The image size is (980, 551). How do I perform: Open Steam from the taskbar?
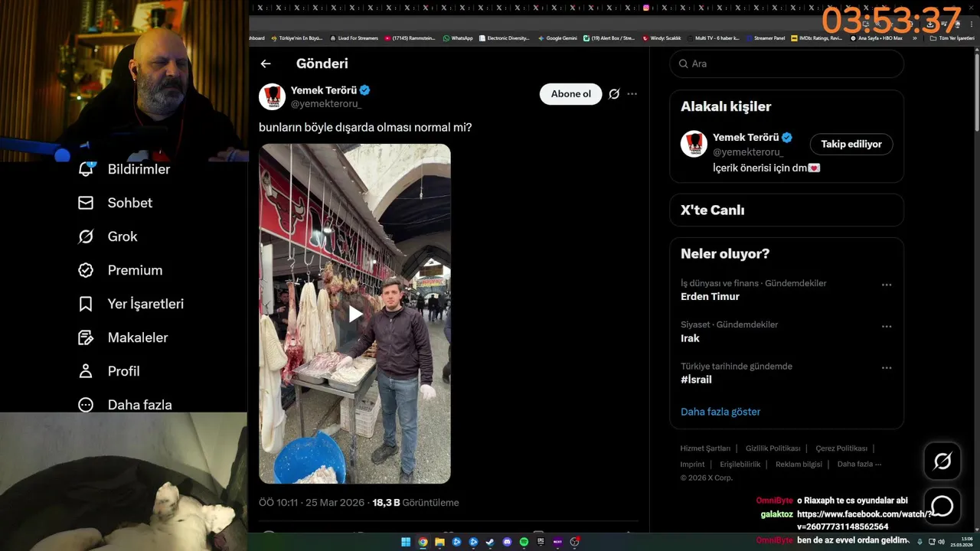[490, 542]
